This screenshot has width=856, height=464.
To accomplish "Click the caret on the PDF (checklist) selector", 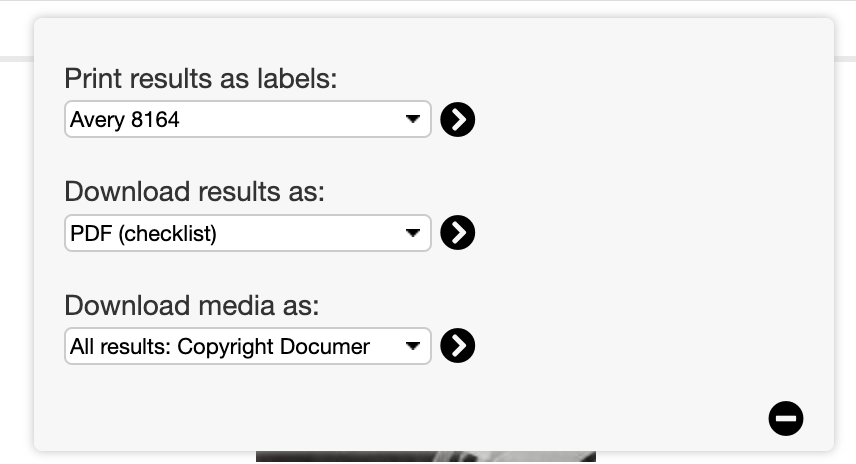I will click(412, 233).
